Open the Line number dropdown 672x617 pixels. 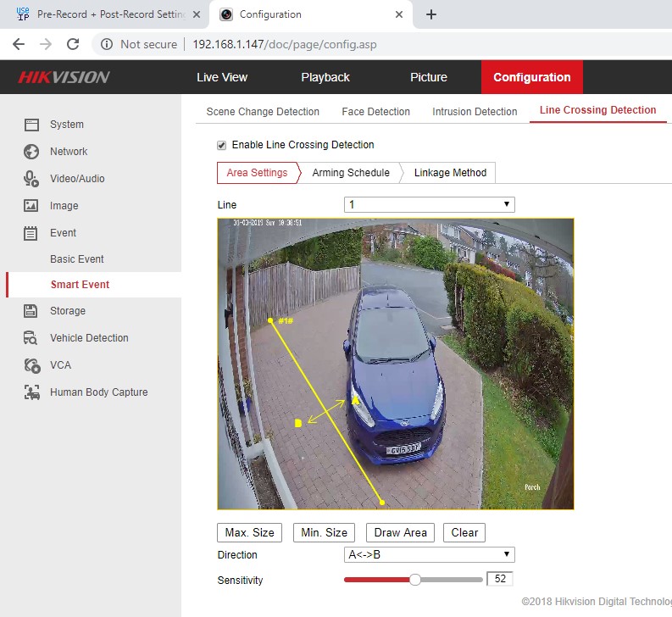[x=429, y=204]
